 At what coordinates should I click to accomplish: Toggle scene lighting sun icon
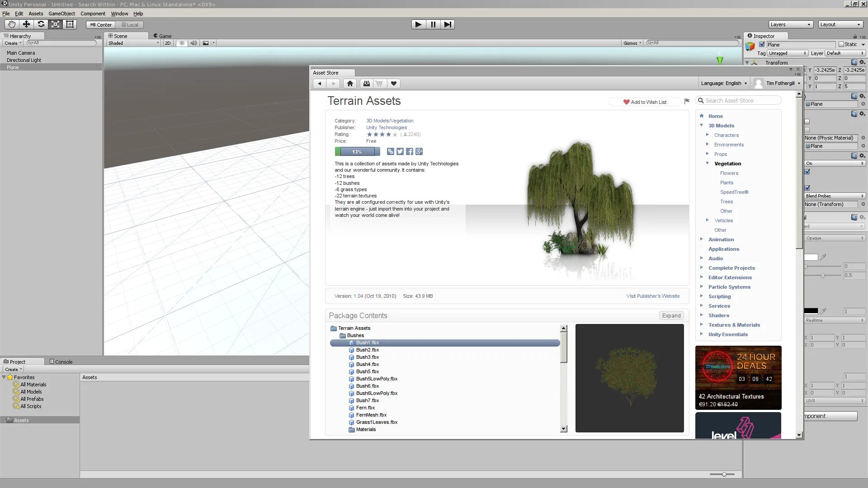tap(182, 43)
